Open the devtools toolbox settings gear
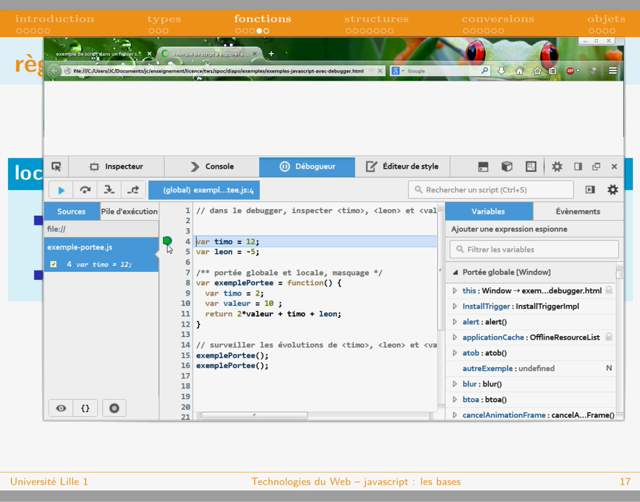This screenshot has height=502, width=640. 557,167
